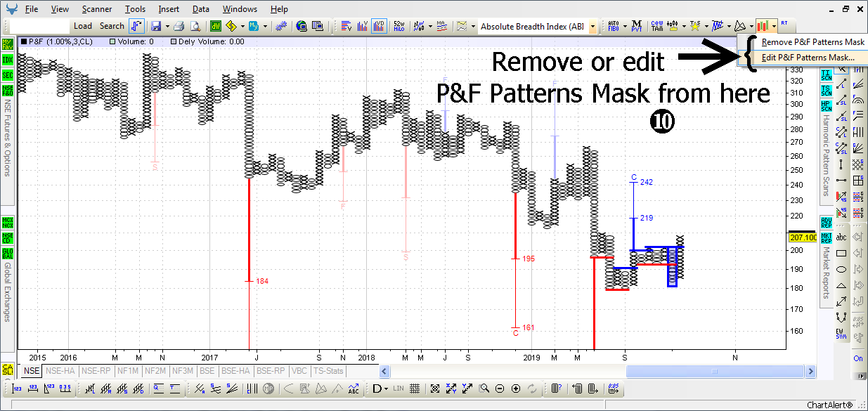
Task: Expand the yellow diamond icon dropdown arrow
Action: [x=241, y=27]
